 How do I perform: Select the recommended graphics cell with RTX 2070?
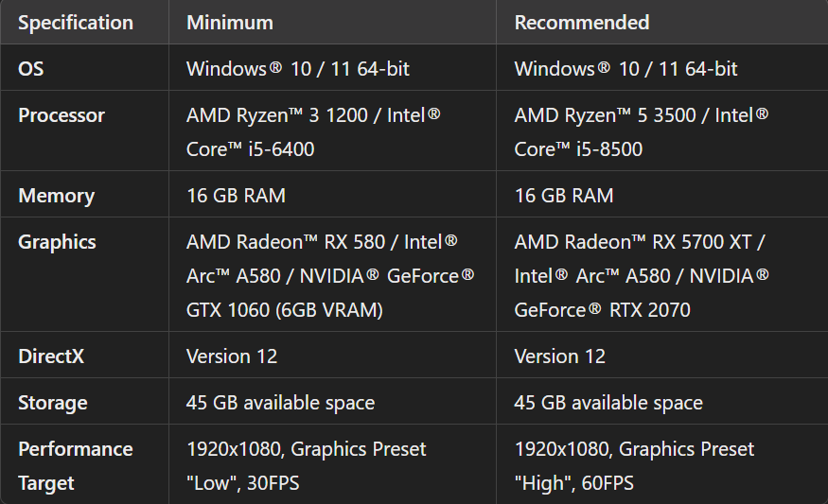[642, 275]
